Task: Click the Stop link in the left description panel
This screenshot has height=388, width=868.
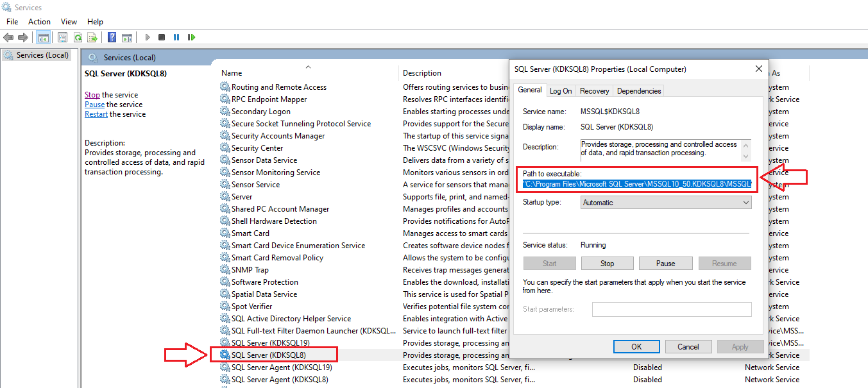Action: [92, 95]
